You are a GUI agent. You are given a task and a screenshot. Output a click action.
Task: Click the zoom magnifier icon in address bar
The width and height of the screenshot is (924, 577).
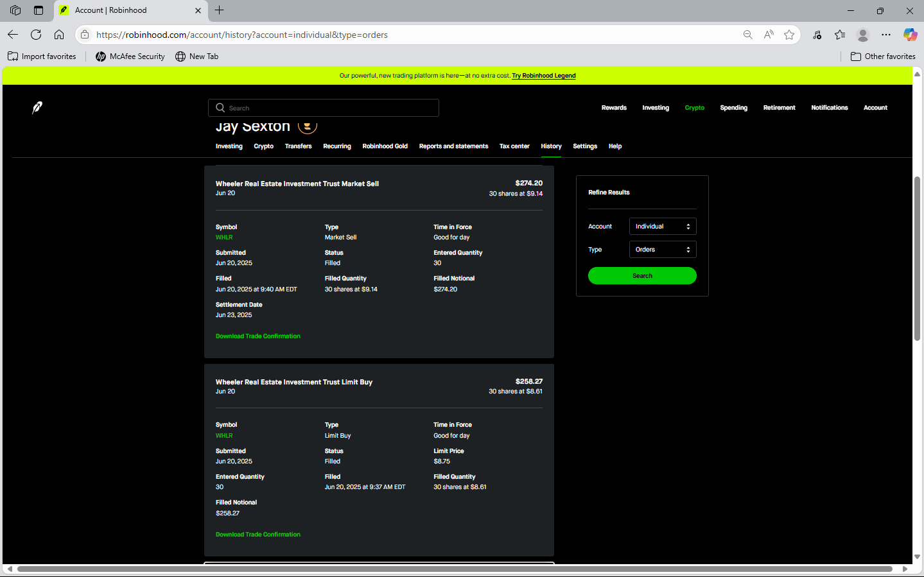click(748, 35)
